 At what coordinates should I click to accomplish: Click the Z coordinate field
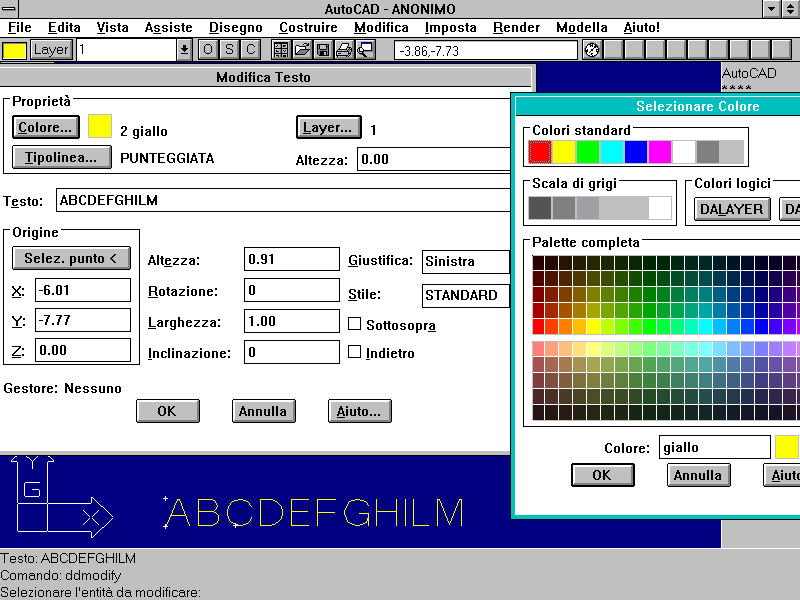pyautogui.click(x=83, y=351)
